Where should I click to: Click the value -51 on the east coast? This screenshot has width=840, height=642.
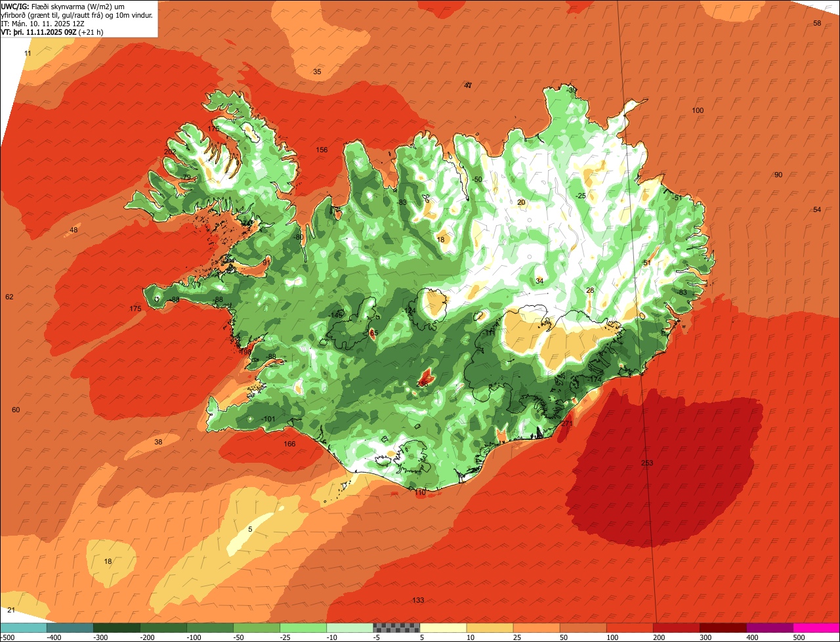click(x=677, y=198)
